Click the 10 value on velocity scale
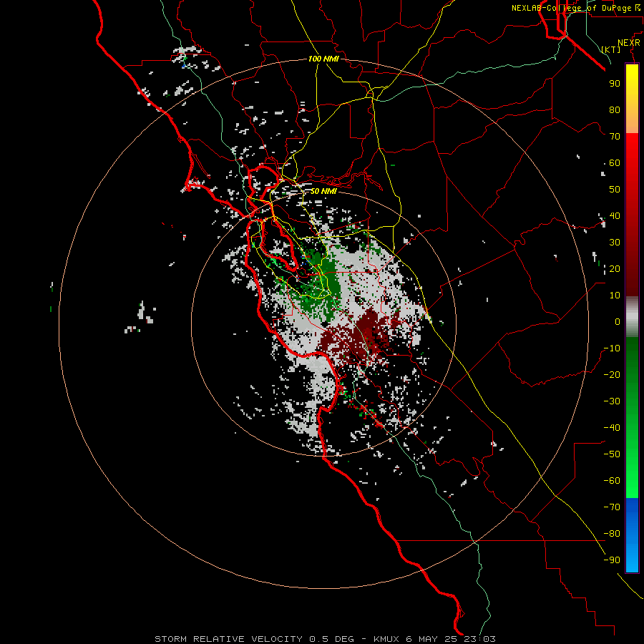 (615, 296)
